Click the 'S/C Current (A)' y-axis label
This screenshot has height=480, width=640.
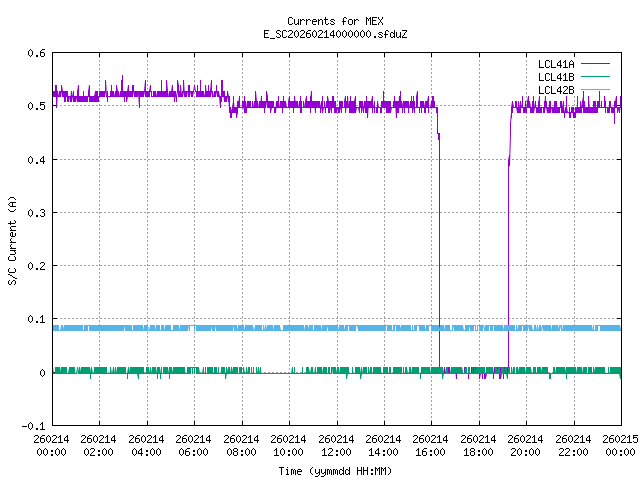[13, 239]
